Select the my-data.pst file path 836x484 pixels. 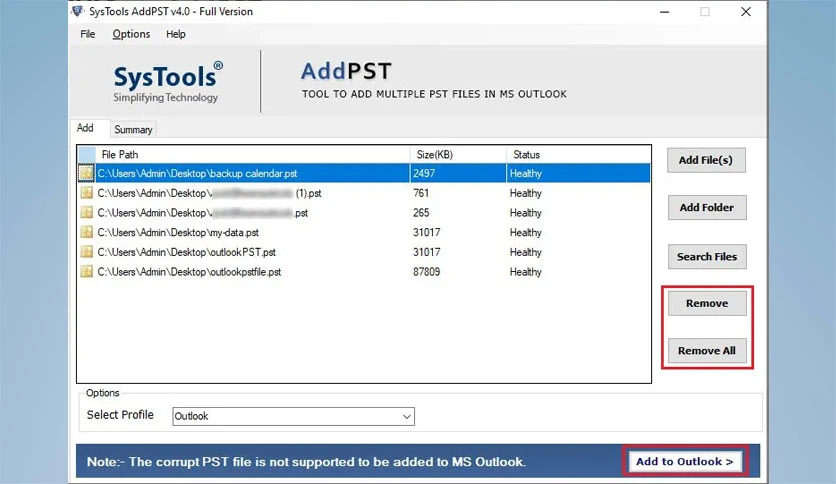(x=178, y=232)
